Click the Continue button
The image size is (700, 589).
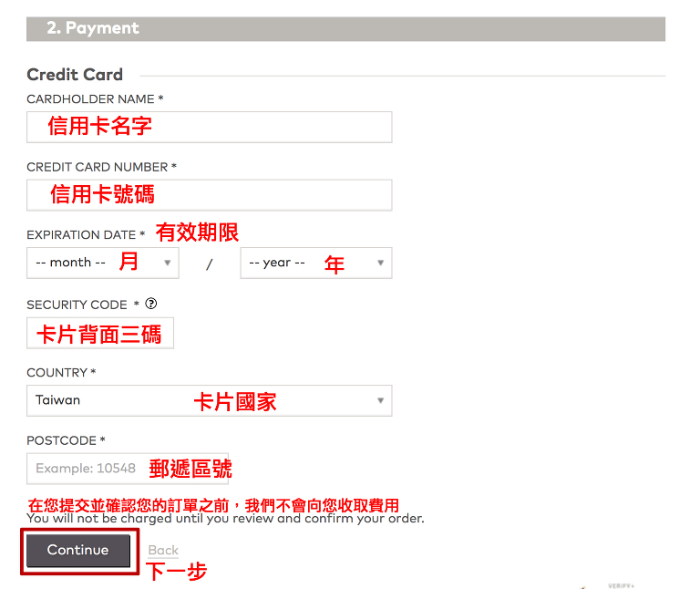point(78,550)
